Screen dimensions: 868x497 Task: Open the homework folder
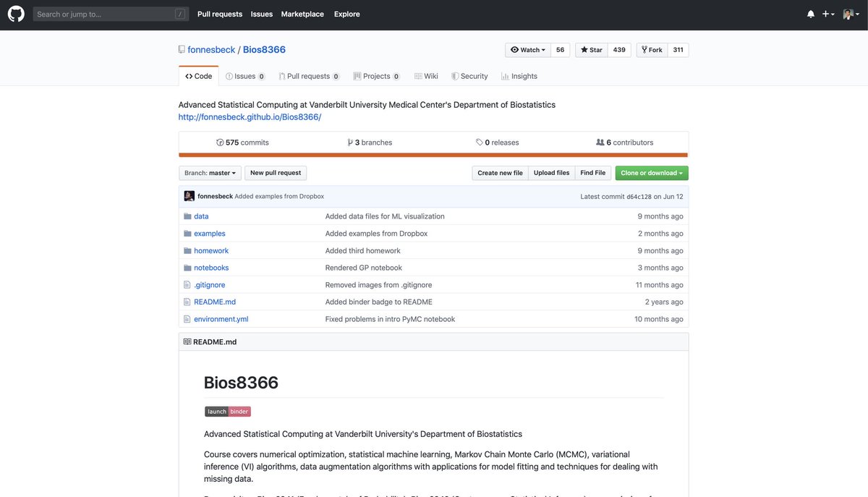pyautogui.click(x=211, y=250)
